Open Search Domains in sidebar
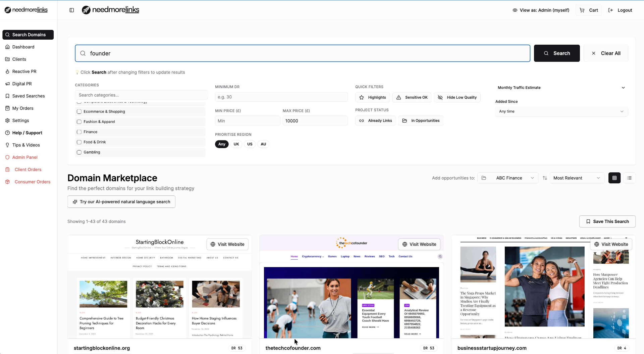This screenshot has height=354, width=644. click(x=28, y=35)
